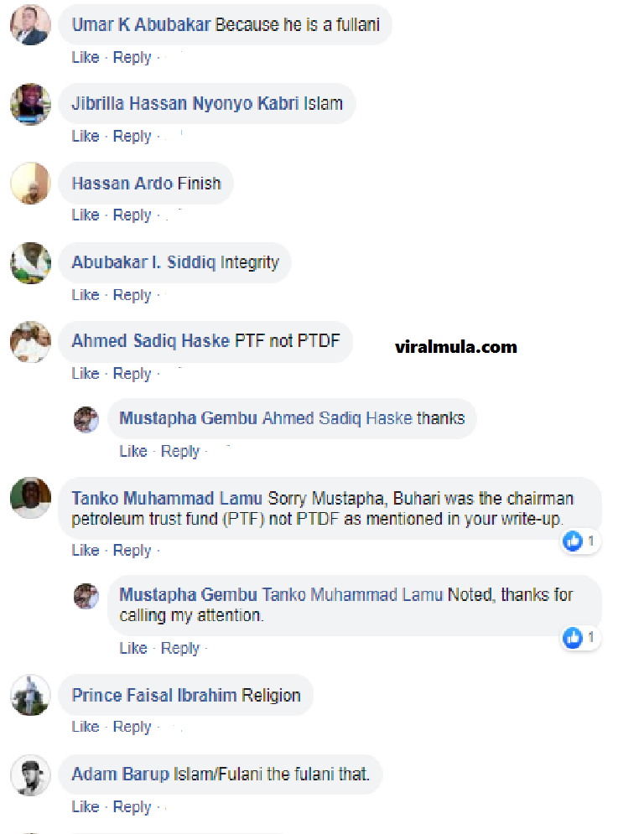The image size is (644, 834).
Task: Like Umar K Abubakar's comment
Action: click(86, 58)
